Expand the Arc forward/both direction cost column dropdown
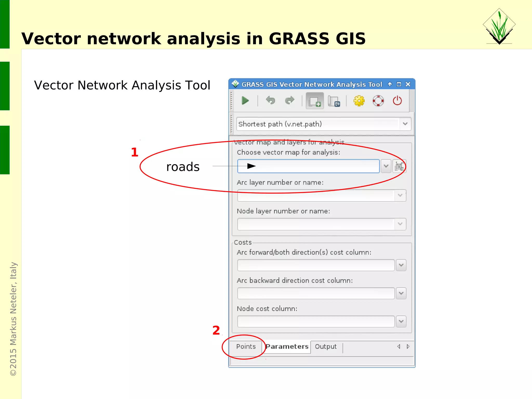Screen dimensions: 532x399 tap(401, 265)
